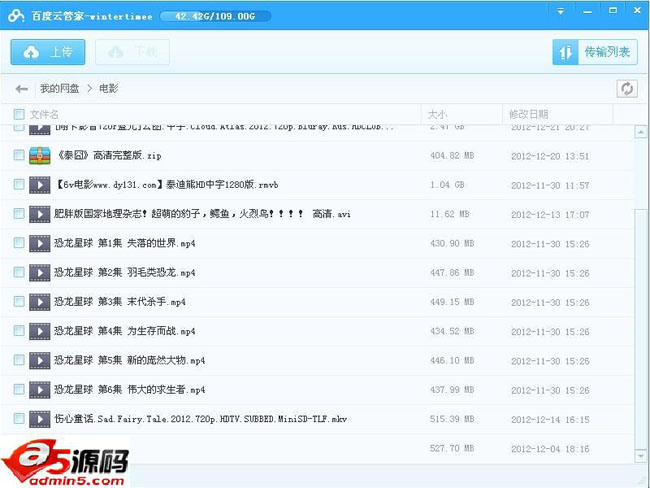This screenshot has height=488, width=650.
Task: Click size value 515.39 MB
Action: tap(452, 419)
